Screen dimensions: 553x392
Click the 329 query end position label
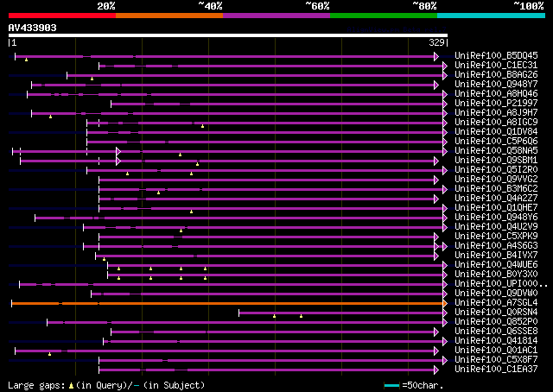click(x=436, y=42)
